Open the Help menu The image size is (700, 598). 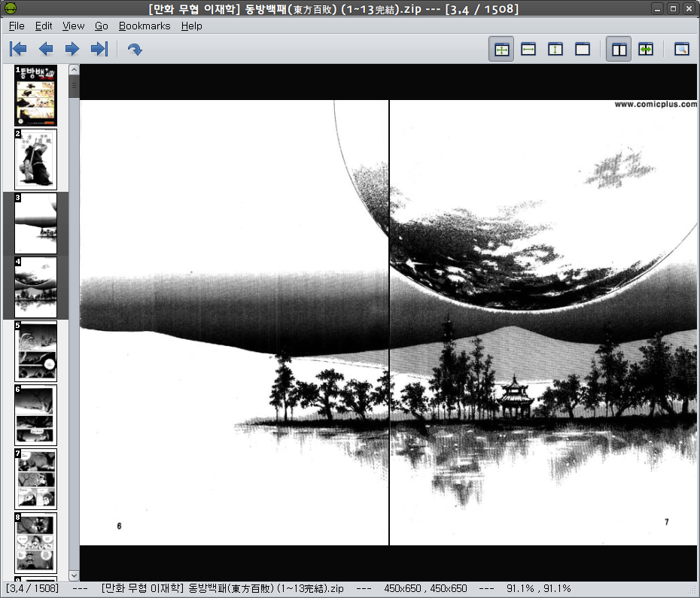(x=191, y=26)
